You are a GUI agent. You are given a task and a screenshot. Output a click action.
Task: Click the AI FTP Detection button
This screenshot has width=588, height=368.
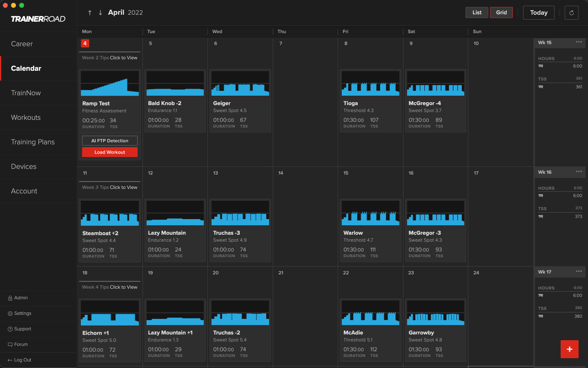pos(109,141)
